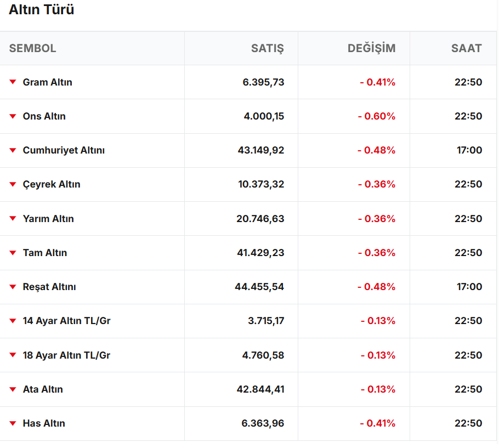Viewport: 499px width, 448px height.
Task: Click the 3.715,17 price for 14 Ayar
Action: point(266,321)
